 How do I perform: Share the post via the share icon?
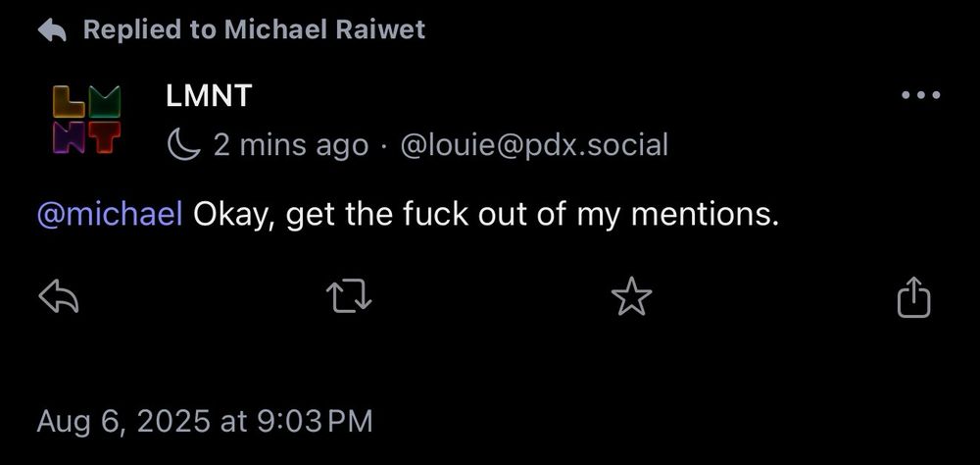(913, 296)
